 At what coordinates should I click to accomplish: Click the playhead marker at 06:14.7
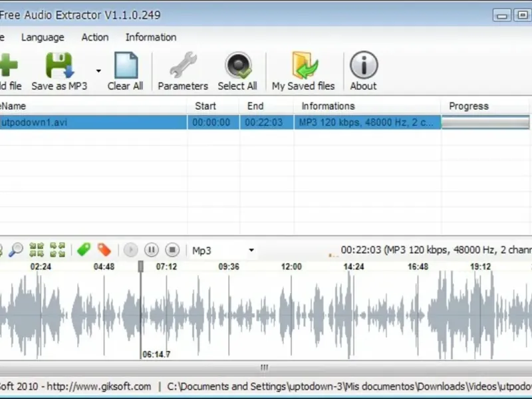(141, 267)
